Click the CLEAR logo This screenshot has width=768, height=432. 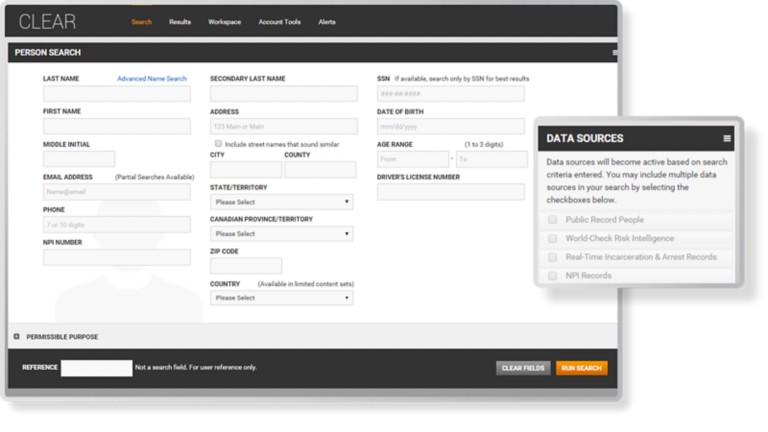point(48,22)
